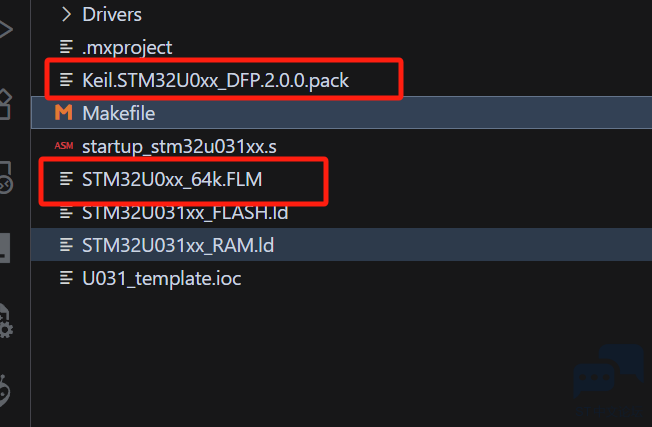
Task: Expand the Drivers folder chevron
Action: point(66,15)
